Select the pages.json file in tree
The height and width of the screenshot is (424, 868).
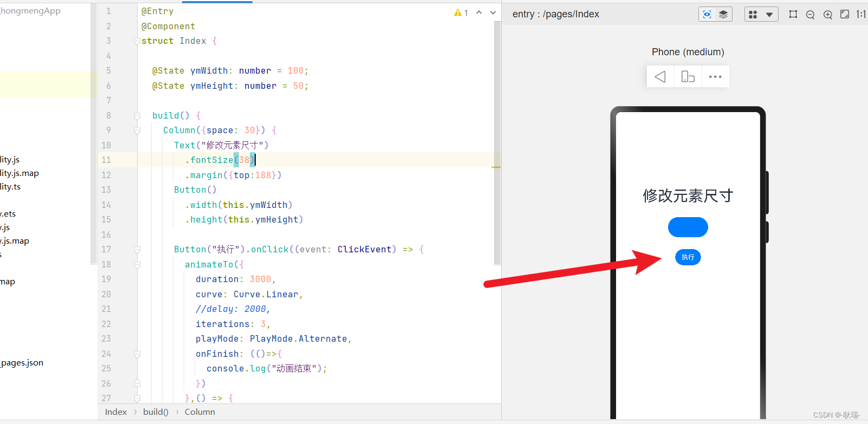click(x=22, y=363)
